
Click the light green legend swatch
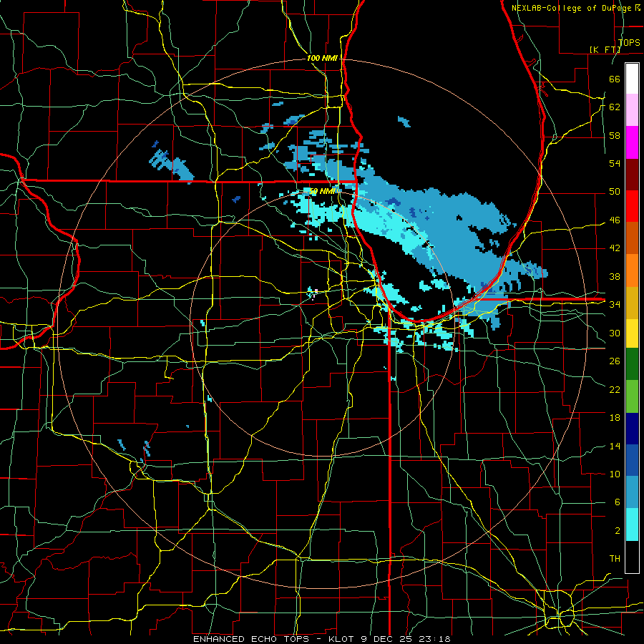(632, 396)
